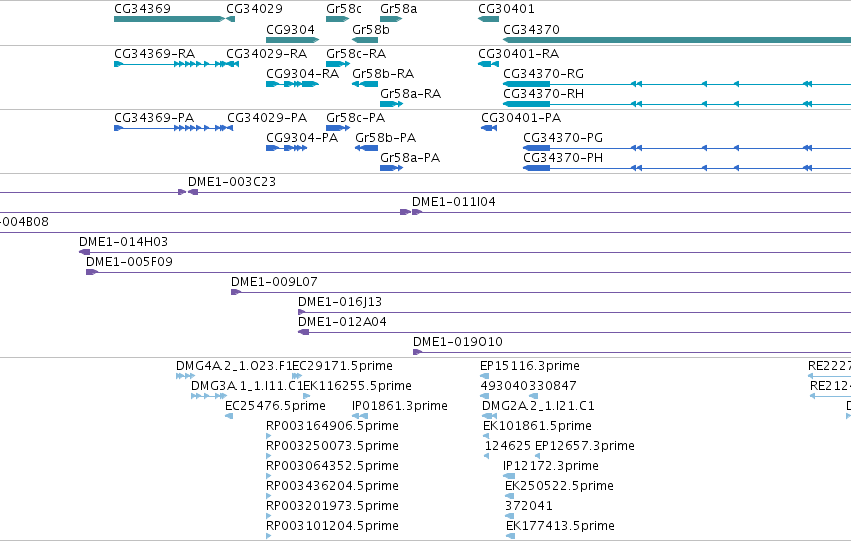851x541 pixels.
Task: Select the Gr58a gene feature
Action: tap(391, 19)
